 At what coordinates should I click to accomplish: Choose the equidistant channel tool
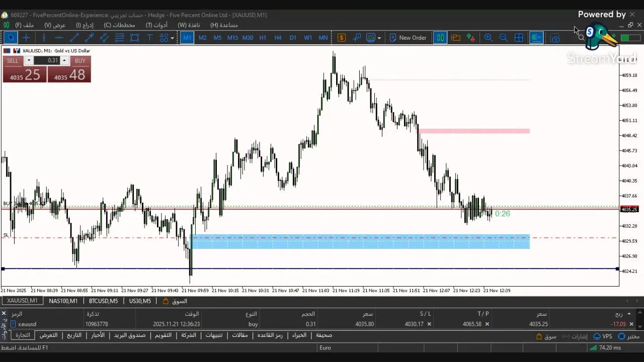pos(104,38)
